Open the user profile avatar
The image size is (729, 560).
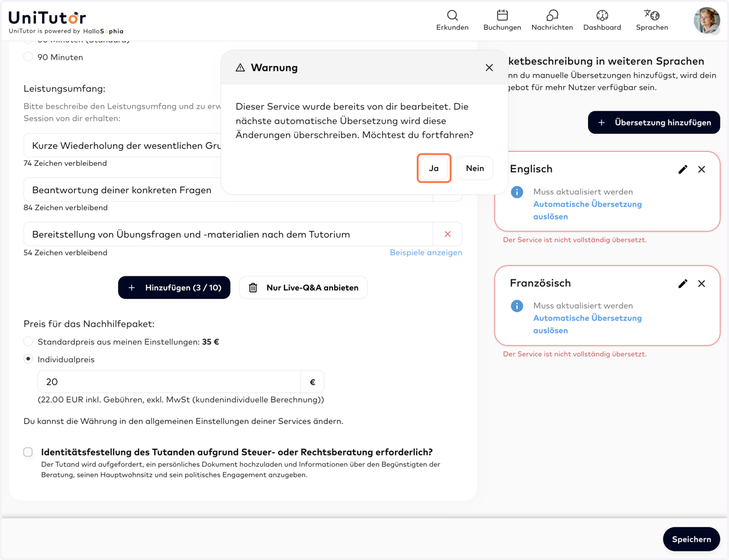click(707, 21)
